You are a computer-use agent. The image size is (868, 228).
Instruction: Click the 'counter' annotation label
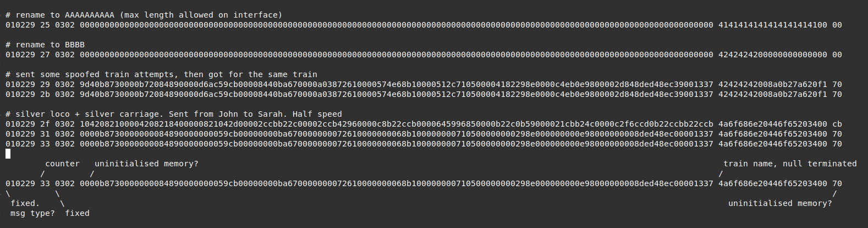[62, 164]
